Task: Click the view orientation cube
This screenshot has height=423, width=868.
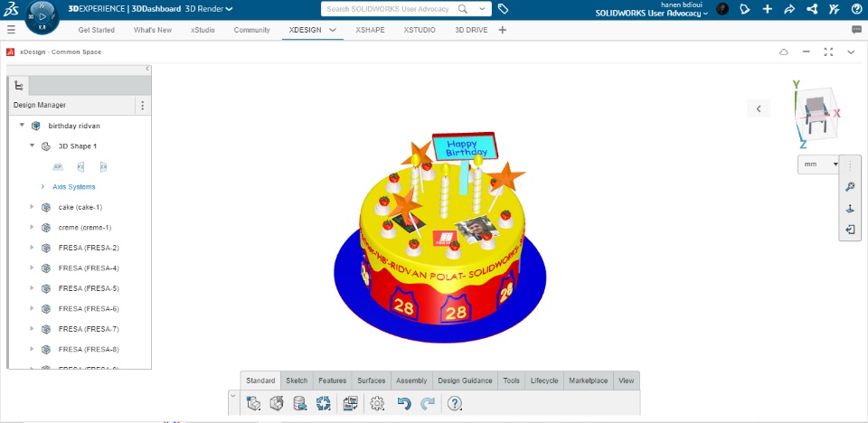Action: point(816,115)
